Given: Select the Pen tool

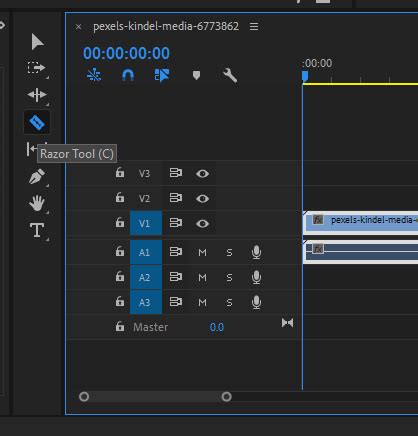Looking at the screenshot, I should click(x=37, y=176).
